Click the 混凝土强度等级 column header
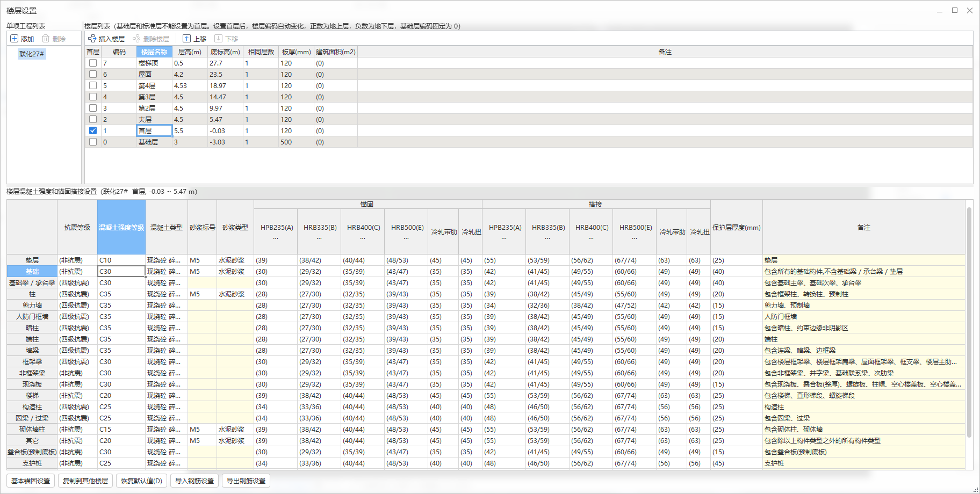 121,227
